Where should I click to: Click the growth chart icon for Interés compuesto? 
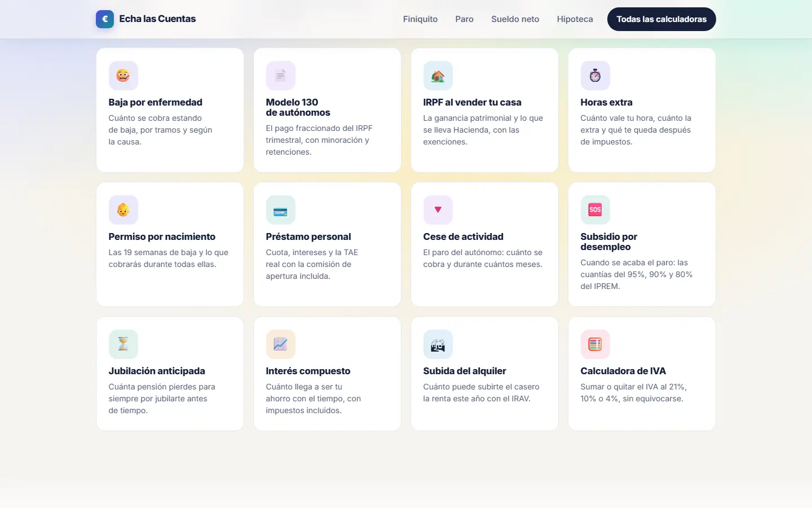[281, 344]
